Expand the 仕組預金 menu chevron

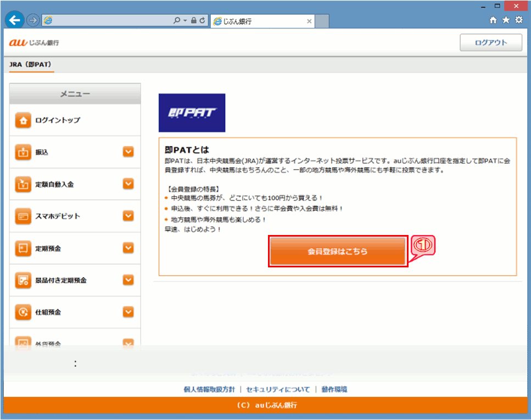pos(128,312)
